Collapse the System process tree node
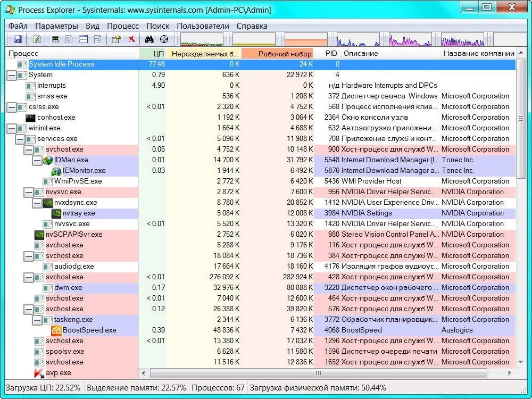The image size is (532, 399). click(x=11, y=76)
